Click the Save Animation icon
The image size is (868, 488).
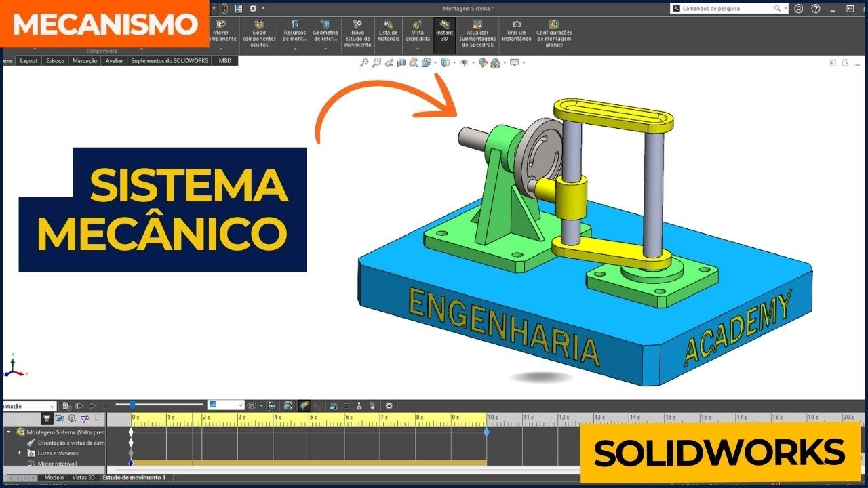point(271,406)
